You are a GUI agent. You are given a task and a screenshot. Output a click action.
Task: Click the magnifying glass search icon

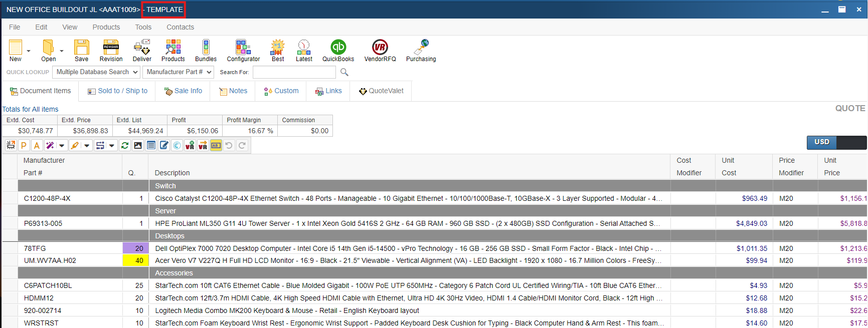[344, 72]
